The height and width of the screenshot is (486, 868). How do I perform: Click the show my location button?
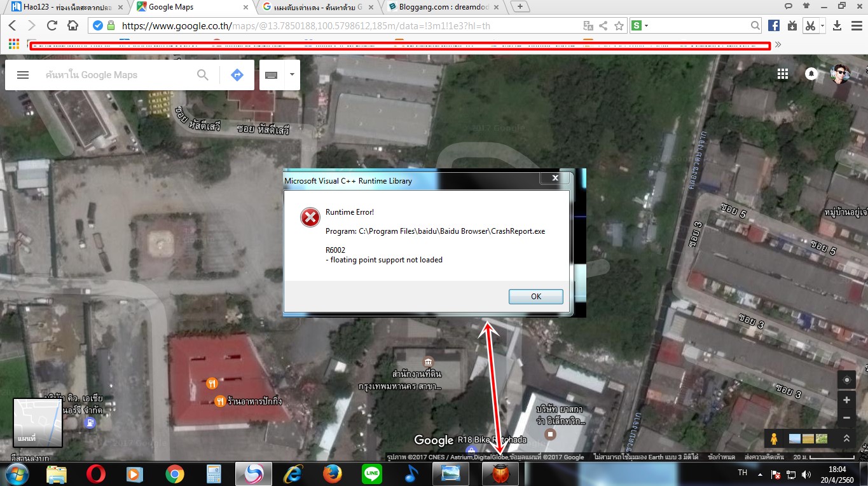click(846, 380)
